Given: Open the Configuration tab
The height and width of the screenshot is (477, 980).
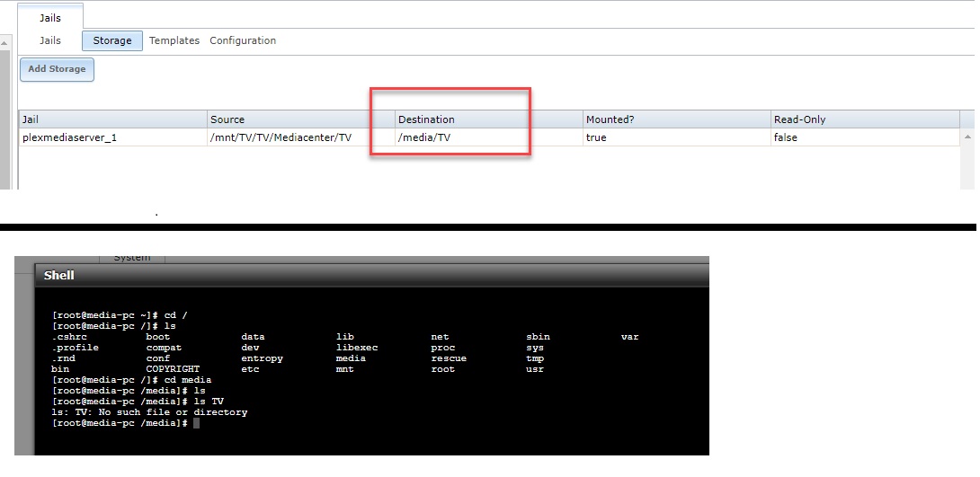Looking at the screenshot, I should (243, 40).
